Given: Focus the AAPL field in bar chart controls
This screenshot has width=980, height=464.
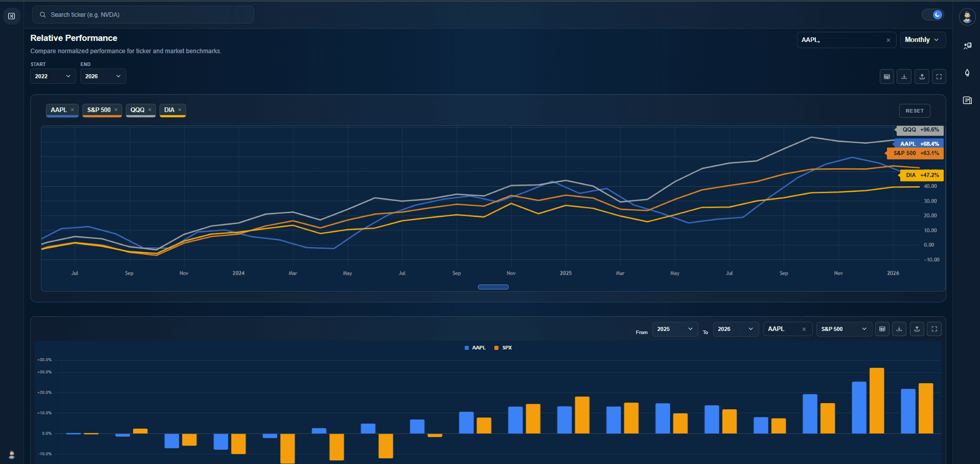Looking at the screenshot, I should pos(788,329).
